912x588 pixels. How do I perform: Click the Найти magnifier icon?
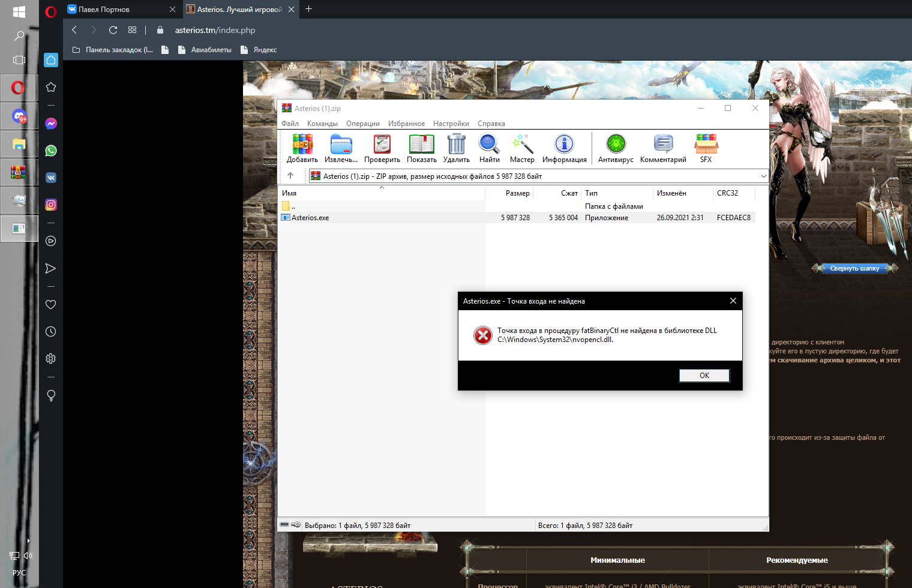[x=490, y=148]
